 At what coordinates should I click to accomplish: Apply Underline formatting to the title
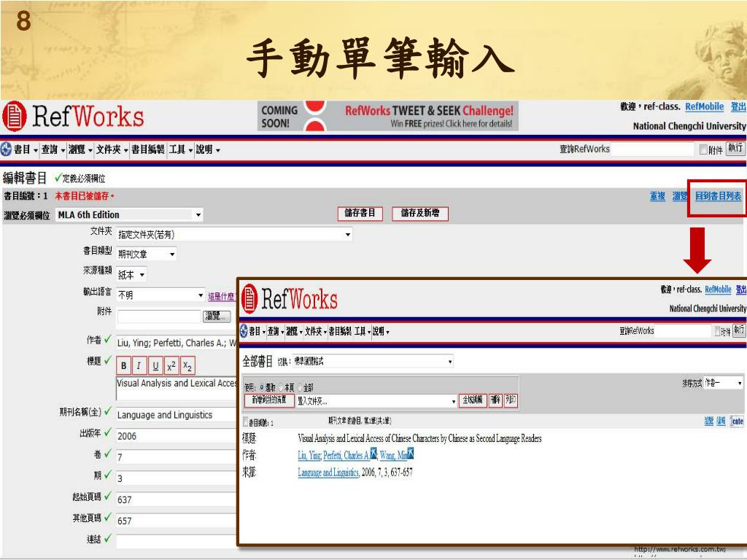tap(155, 366)
